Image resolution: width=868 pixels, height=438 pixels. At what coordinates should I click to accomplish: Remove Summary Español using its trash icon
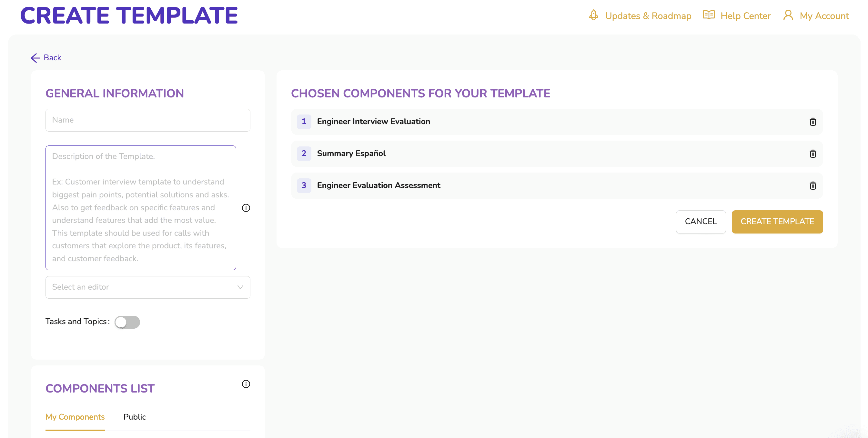[813, 154]
